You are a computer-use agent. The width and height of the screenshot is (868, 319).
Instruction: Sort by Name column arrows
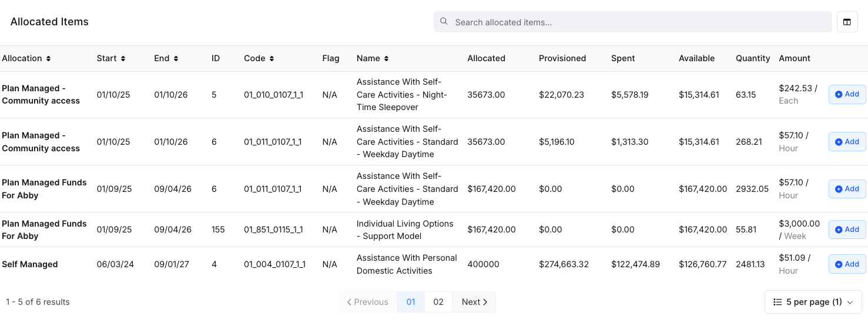tap(386, 59)
